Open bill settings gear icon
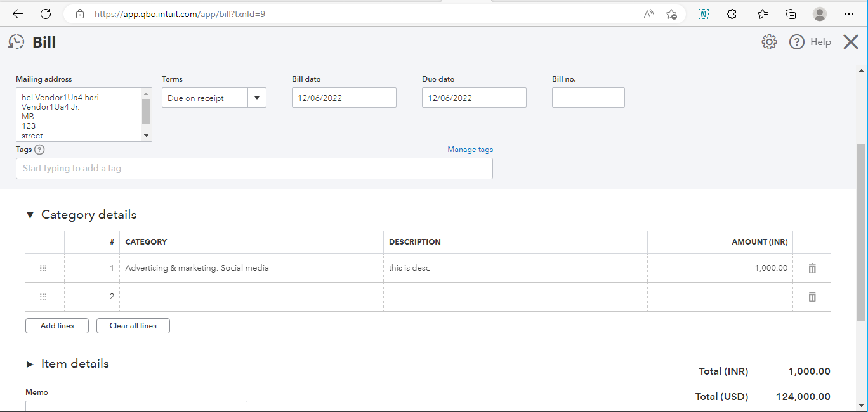The height and width of the screenshot is (412, 868). [x=769, y=42]
